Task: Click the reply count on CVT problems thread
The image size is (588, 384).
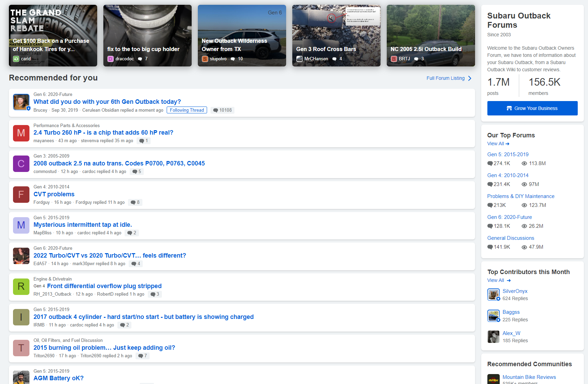Action: [x=135, y=202]
